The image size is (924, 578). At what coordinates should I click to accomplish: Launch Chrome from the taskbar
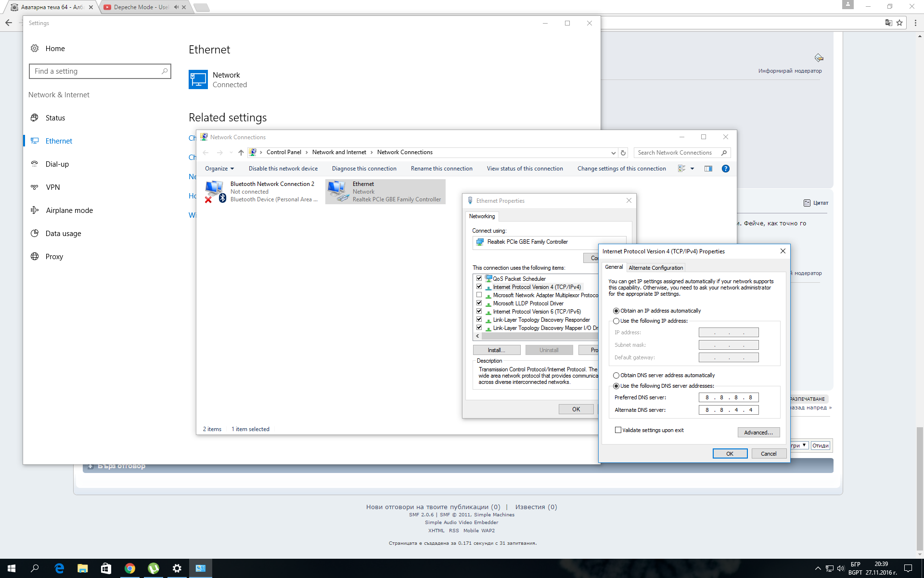pos(129,568)
